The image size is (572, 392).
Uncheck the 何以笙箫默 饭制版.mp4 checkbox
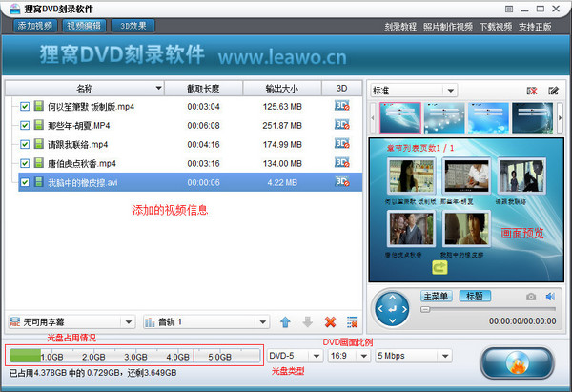click(x=25, y=106)
